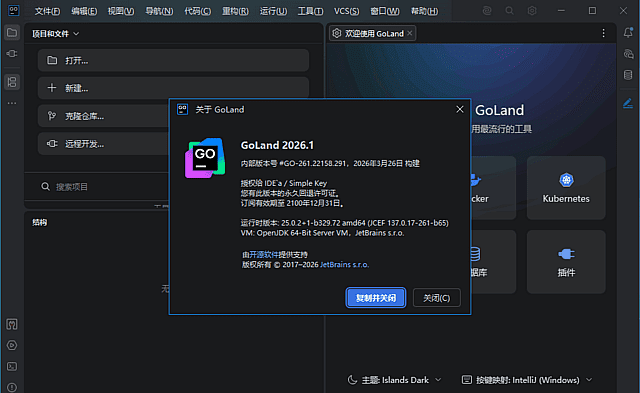
Task: Open the Git tool window icon at bottom left
Action: click(12, 324)
